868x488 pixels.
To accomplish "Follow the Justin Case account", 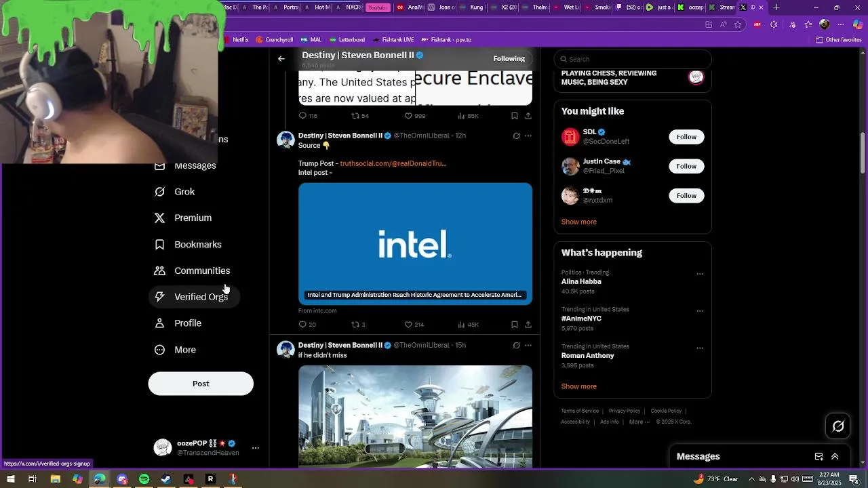I will point(686,166).
